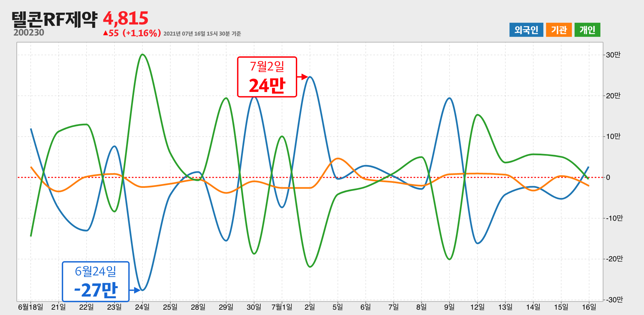Click the 12일 x-axis date label
This screenshot has width=644, height=315.
point(477,307)
